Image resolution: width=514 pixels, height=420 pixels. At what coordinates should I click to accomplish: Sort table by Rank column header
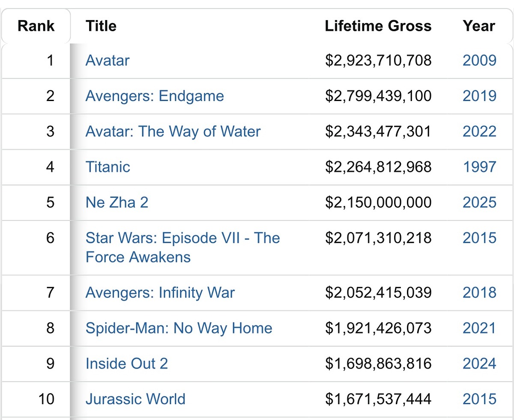(x=36, y=26)
